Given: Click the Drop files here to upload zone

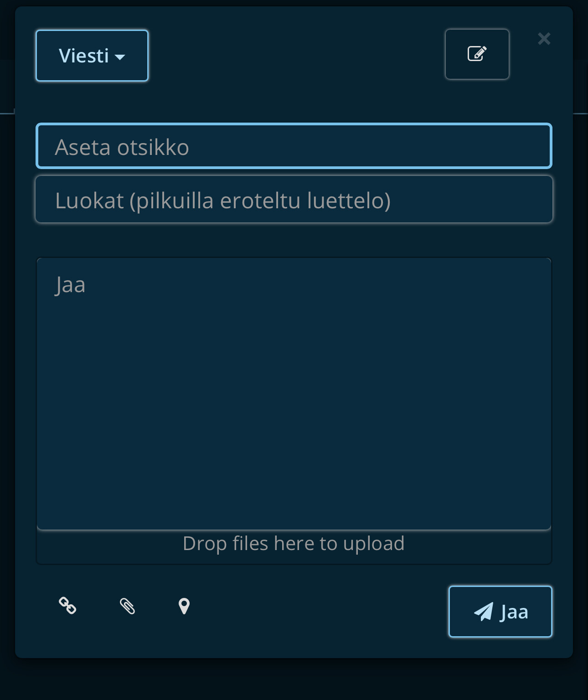Looking at the screenshot, I should pos(294,544).
